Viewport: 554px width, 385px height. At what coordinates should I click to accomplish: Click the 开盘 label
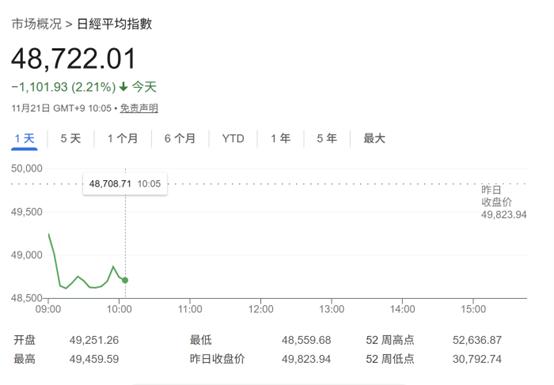point(24,340)
